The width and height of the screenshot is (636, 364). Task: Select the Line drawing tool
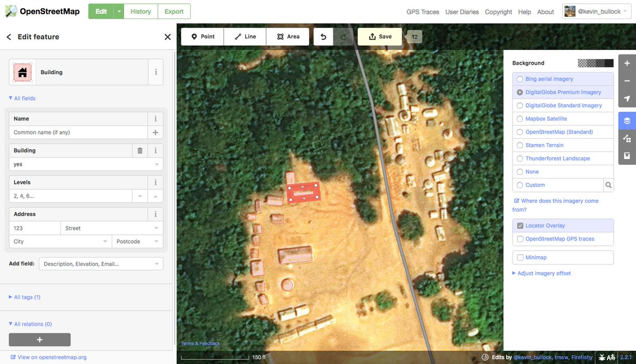click(245, 37)
